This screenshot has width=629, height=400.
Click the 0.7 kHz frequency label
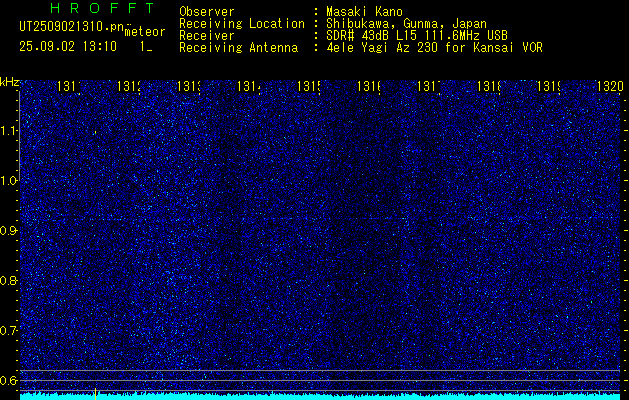9,331
